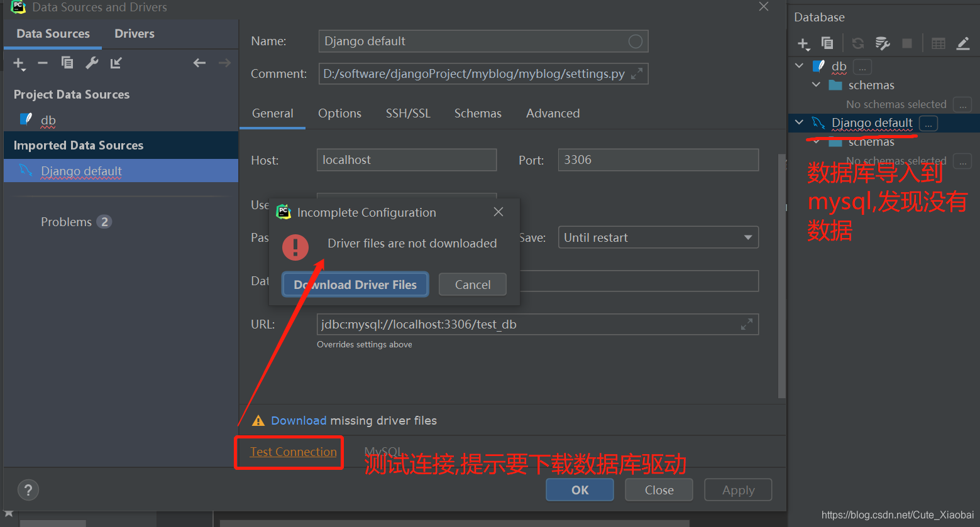Click the table editor icon in the Database panel

tap(939, 43)
